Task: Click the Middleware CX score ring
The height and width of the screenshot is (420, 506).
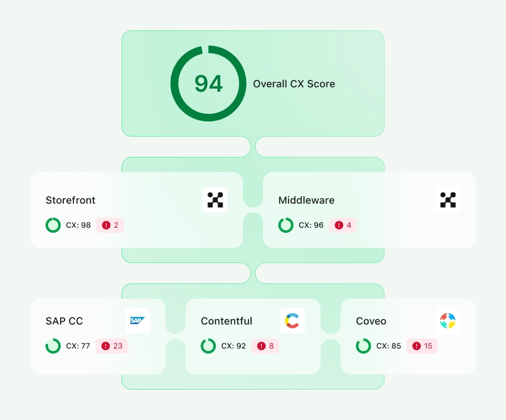Action: [286, 225]
